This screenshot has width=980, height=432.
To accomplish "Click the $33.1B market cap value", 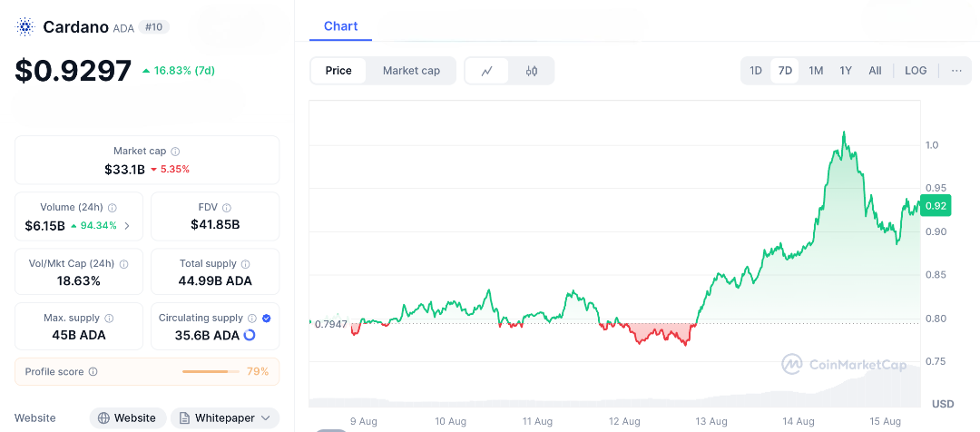I will pyautogui.click(x=125, y=170).
